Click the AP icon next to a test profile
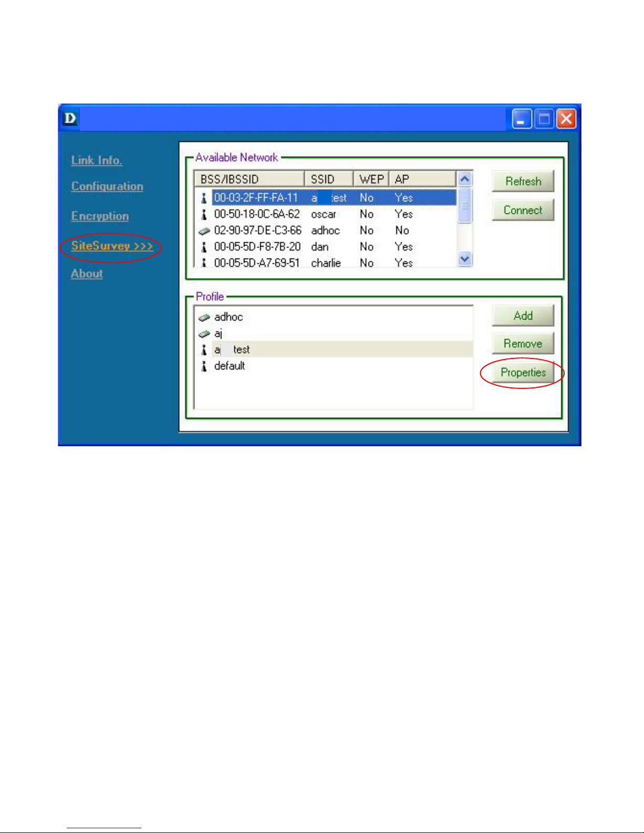Viewport: 644px width, 833px height. 204,350
